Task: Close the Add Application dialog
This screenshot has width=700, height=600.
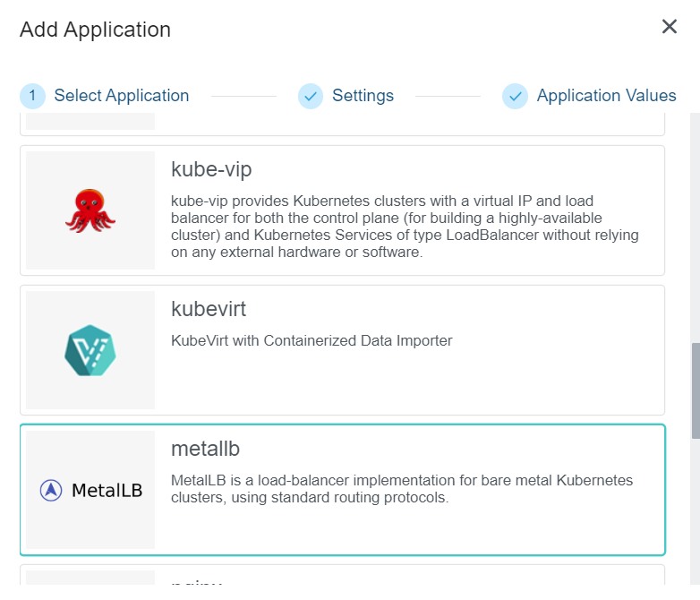Action: tap(669, 27)
